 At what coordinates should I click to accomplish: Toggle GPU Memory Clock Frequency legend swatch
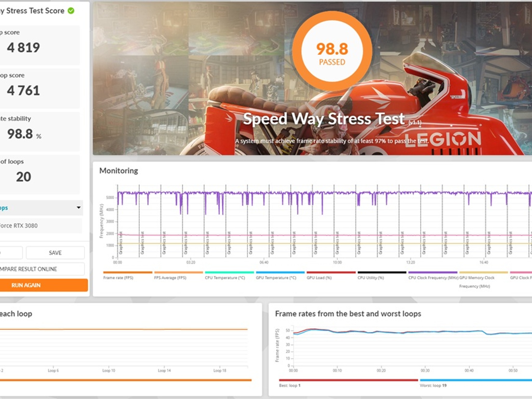click(x=484, y=272)
